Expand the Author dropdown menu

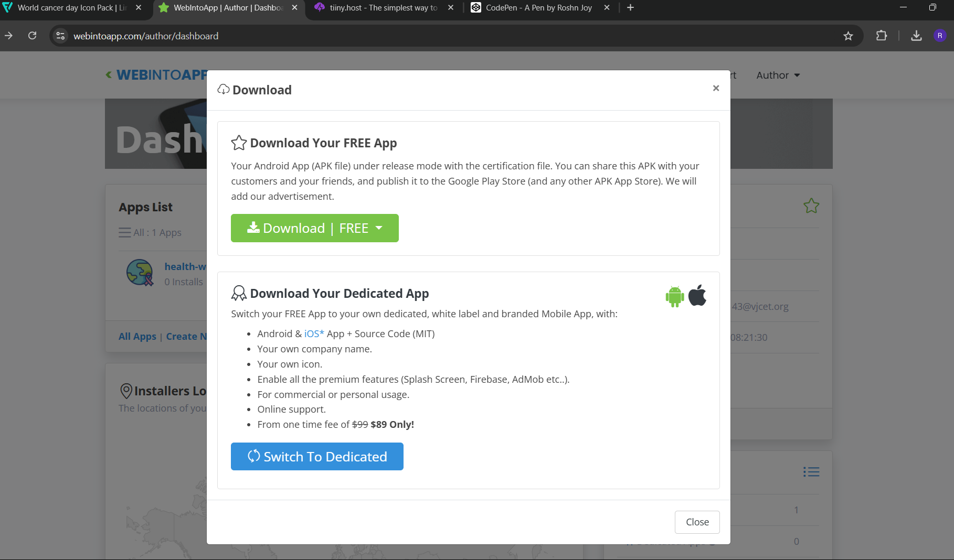(778, 75)
